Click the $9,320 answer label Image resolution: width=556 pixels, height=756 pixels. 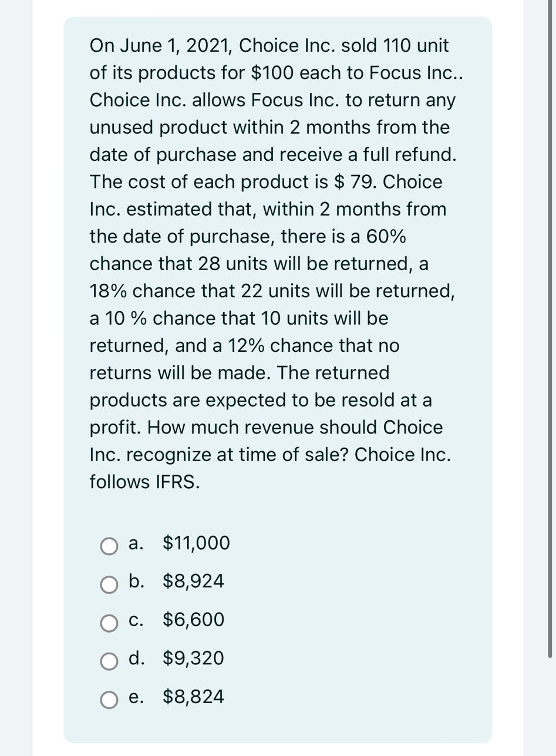point(193,658)
